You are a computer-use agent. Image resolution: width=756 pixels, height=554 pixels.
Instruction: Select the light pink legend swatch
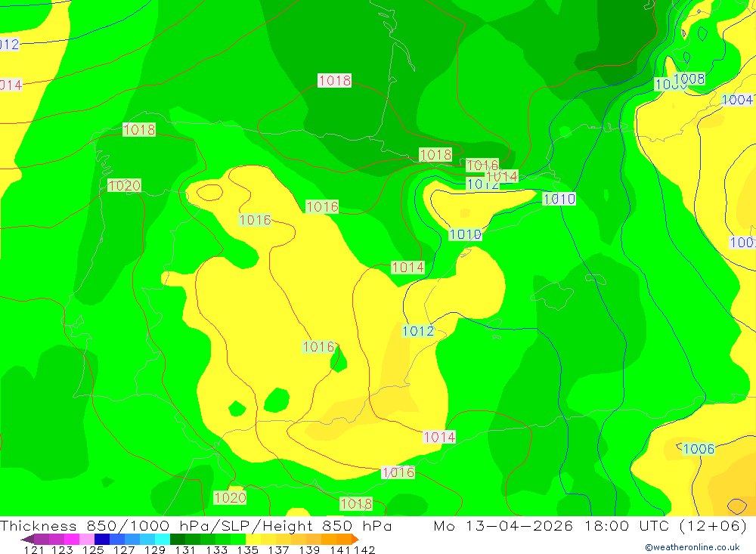pos(87,539)
